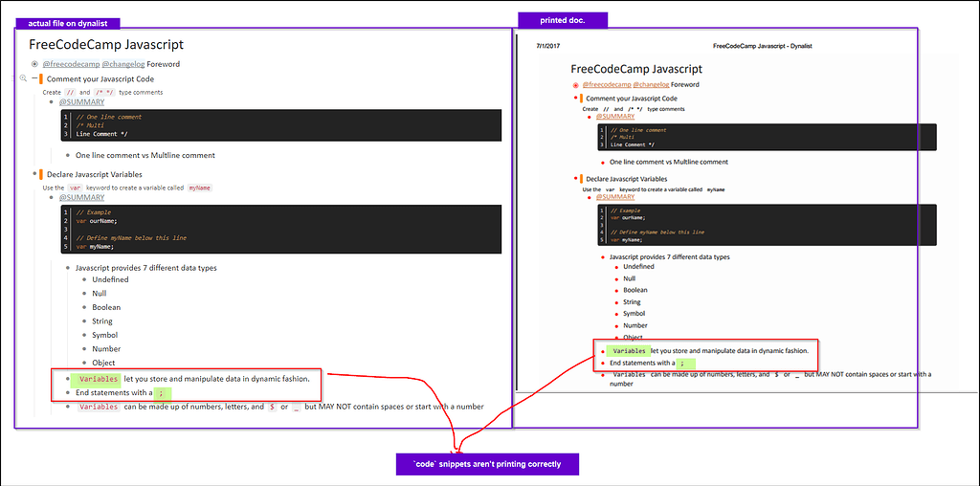Click the collapsed-item bullet before @freecodecamp in Dynalist file
The image size is (980, 486).
(34, 64)
